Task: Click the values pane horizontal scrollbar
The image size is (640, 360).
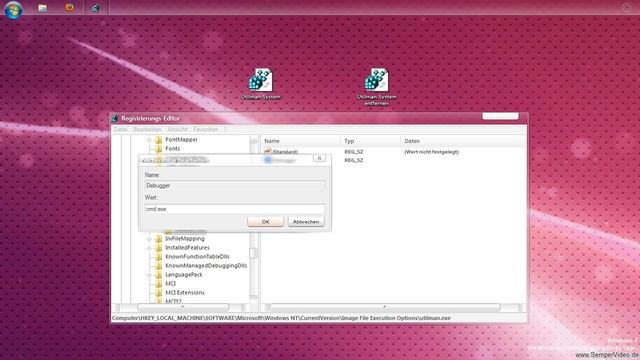Action: pyautogui.click(x=385, y=307)
